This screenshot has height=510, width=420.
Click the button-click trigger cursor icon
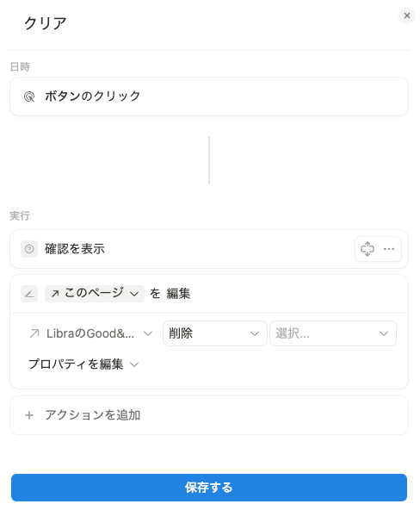(29, 96)
